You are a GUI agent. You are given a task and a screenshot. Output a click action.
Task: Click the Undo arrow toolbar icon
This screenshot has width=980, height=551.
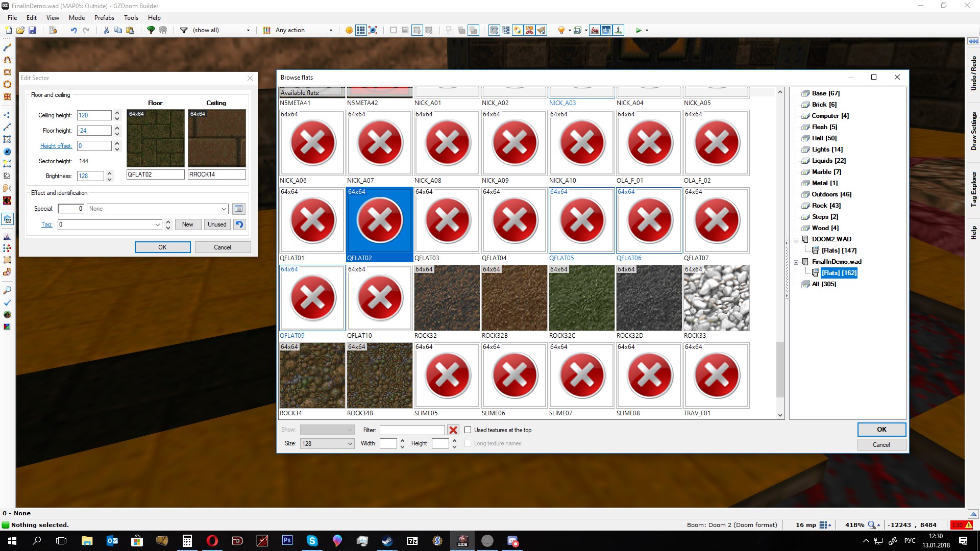[73, 30]
